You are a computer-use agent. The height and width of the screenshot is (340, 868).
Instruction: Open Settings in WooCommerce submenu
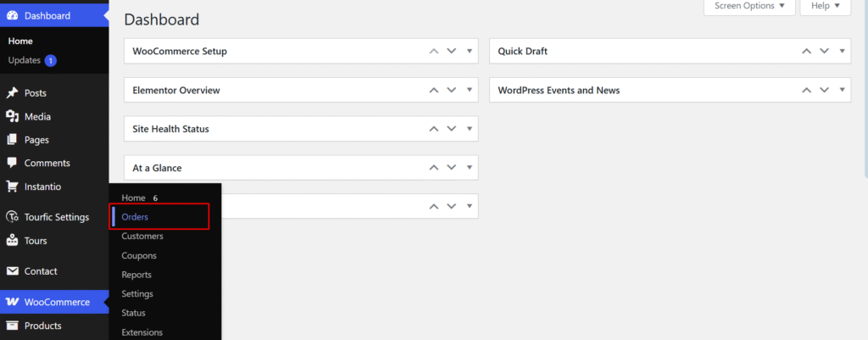pyautogui.click(x=137, y=294)
